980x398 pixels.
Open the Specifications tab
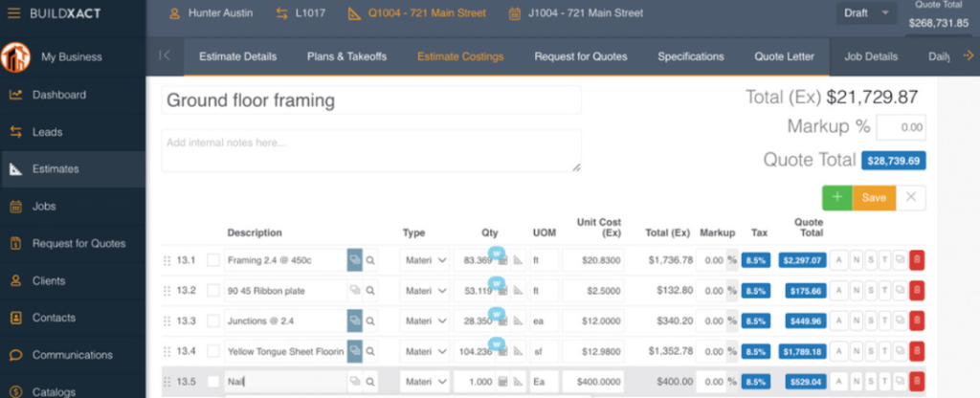(x=691, y=56)
